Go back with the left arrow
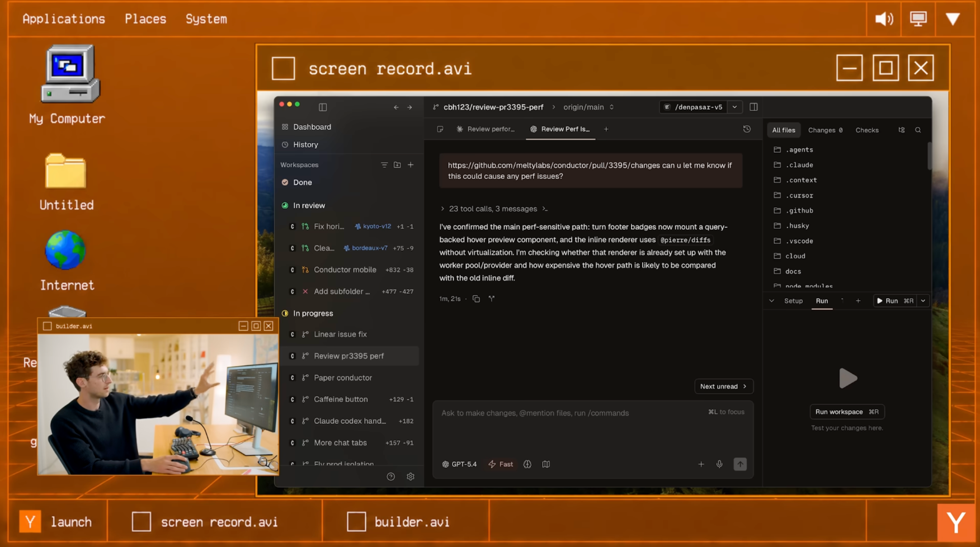The width and height of the screenshot is (980, 547). click(396, 107)
